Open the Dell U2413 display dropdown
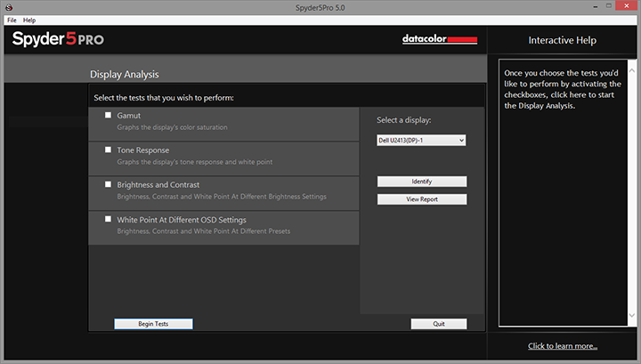The image size is (641, 364). coord(421,141)
